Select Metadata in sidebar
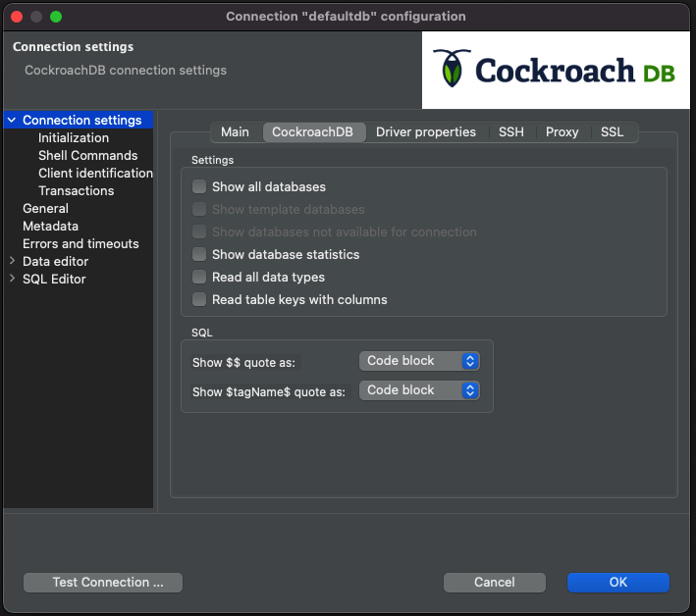Image resolution: width=696 pixels, height=616 pixels. click(x=51, y=227)
